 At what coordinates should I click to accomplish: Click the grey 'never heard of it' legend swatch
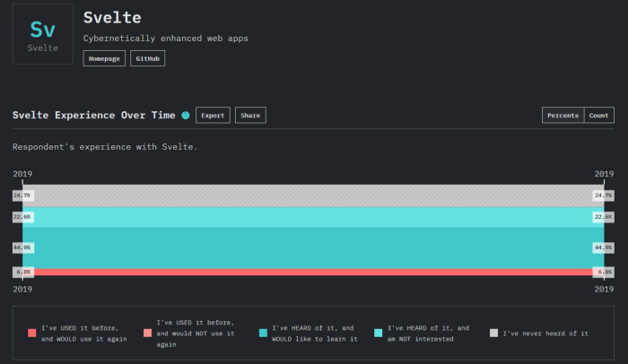493,334
